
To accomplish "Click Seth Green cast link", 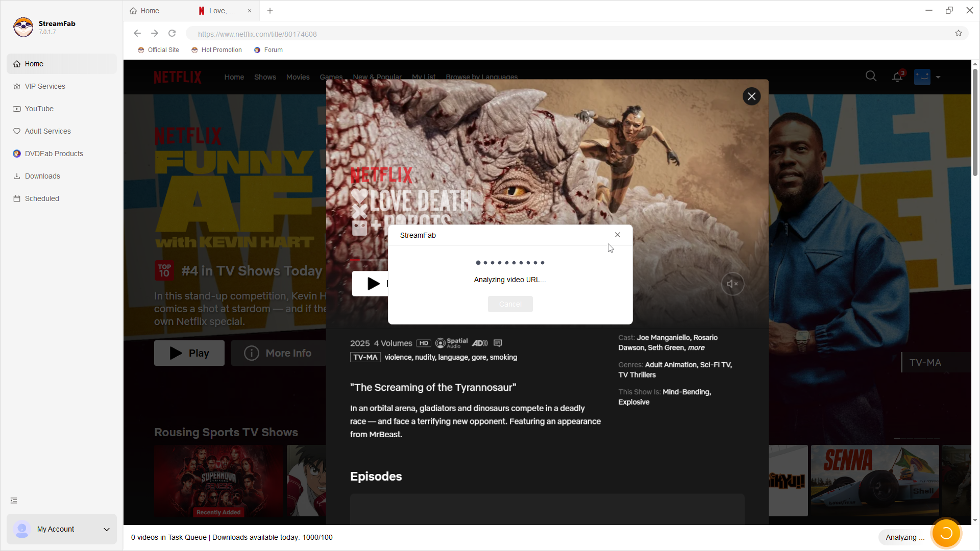I will [x=666, y=347].
